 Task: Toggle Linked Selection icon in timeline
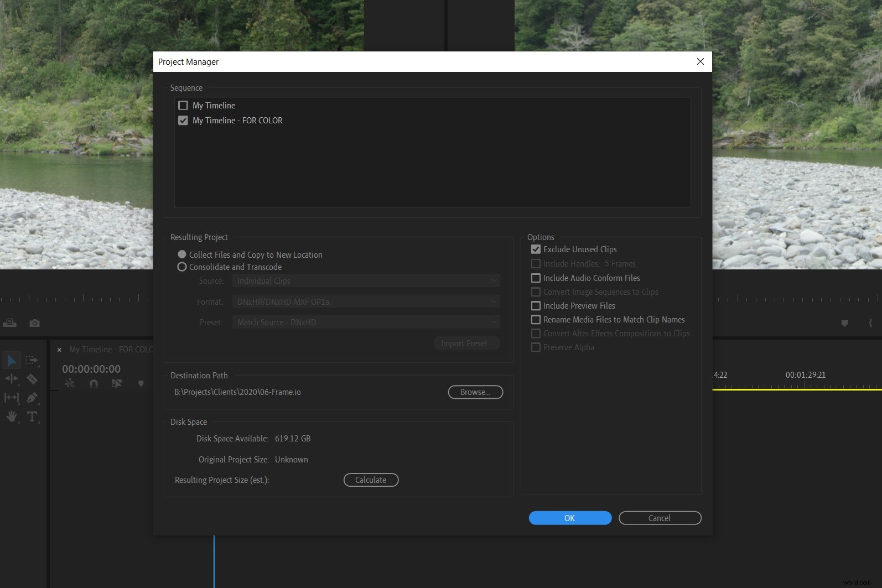coord(116,383)
